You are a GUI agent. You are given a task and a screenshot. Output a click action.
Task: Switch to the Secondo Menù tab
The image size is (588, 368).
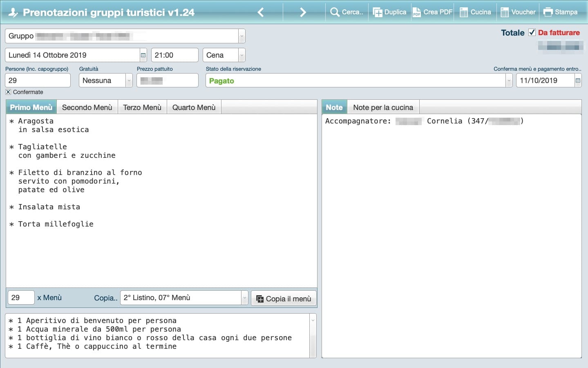pyautogui.click(x=87, y=108)
